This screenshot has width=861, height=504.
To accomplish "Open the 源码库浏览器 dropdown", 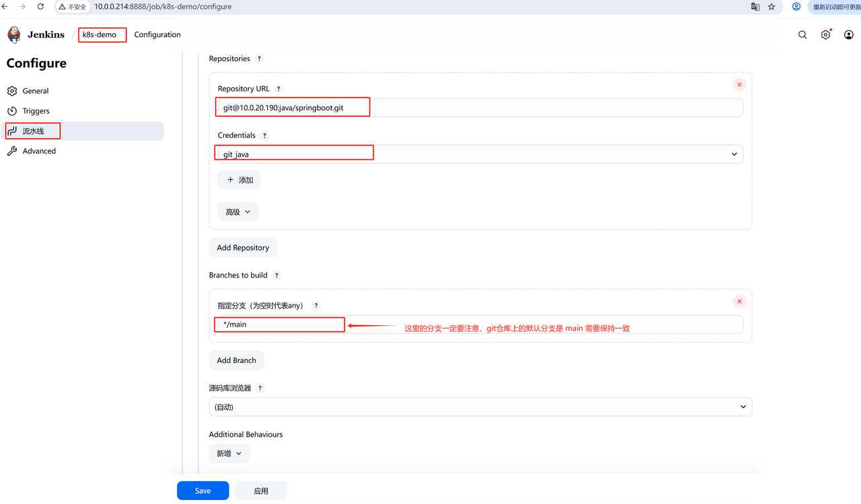I will [x=480, y=407].
